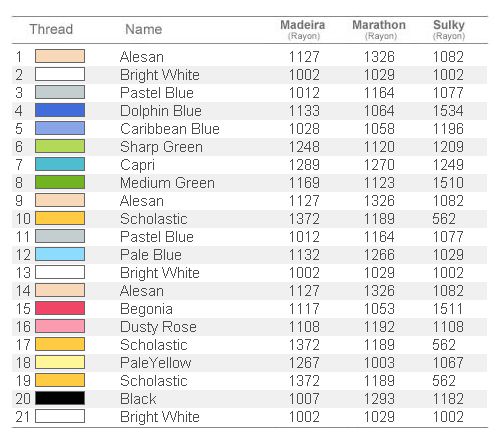500x438 pixels.
Task: Select the Pale Blue swatch in row 12
Action: [60, 254]
